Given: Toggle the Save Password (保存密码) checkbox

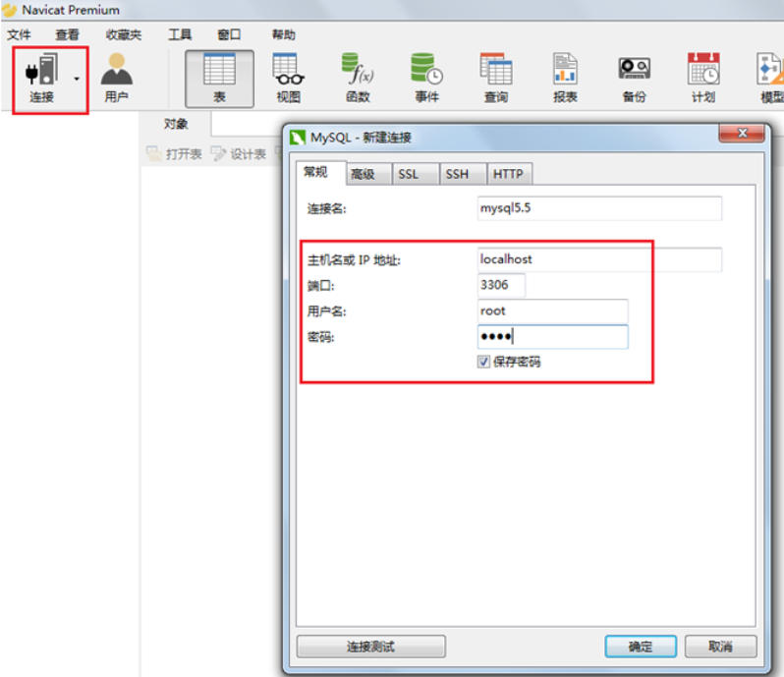Looking at the screenshot, I should [x=483, y=362].
